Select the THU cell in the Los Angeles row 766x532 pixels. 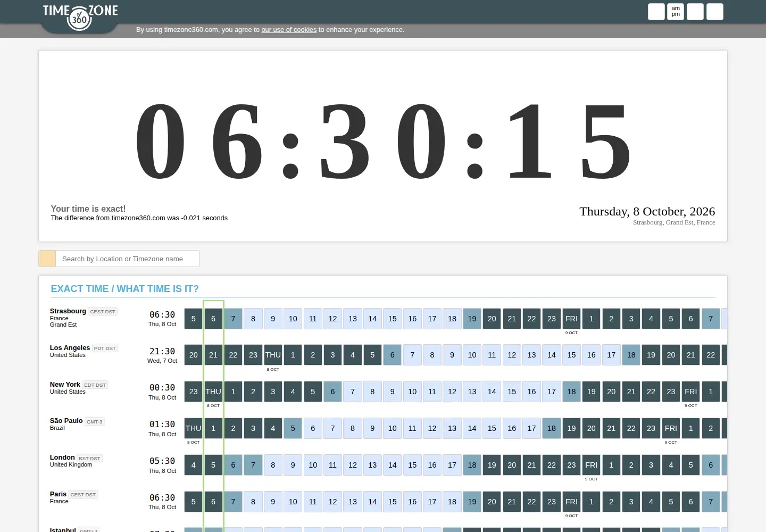pos(273,355)
